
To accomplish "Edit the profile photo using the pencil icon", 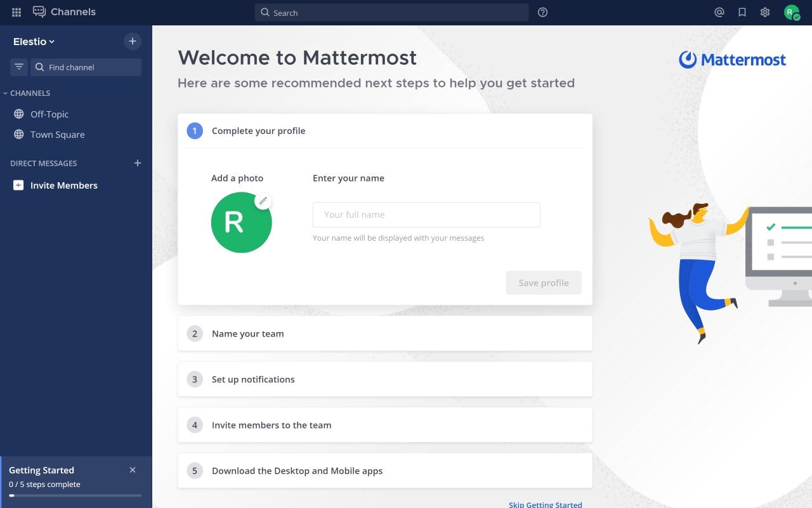I will click(x=263, y=201).
